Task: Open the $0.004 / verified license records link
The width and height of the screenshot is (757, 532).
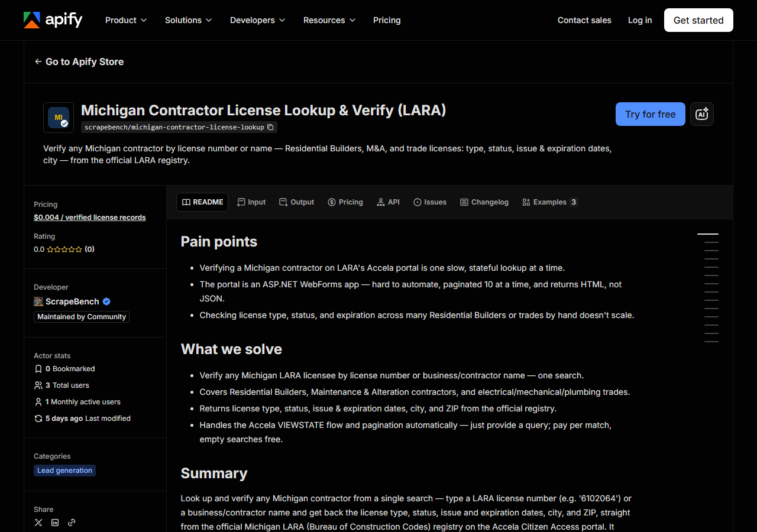Action: click(90, 218)
